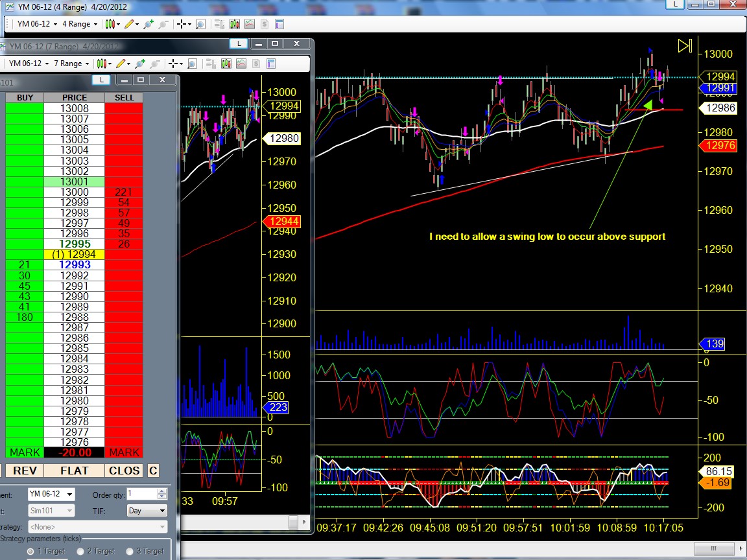Click the REV button

[25, 471]
